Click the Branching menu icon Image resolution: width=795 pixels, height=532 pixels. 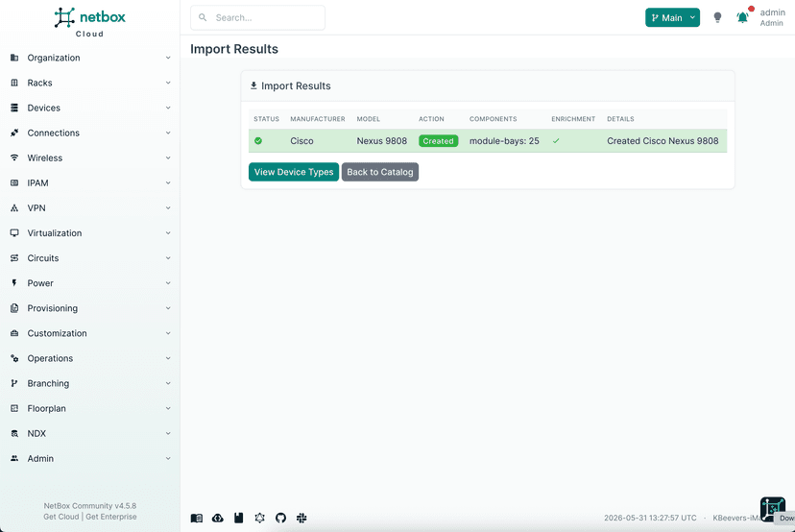pyautogui.click(x=14, y=383)
